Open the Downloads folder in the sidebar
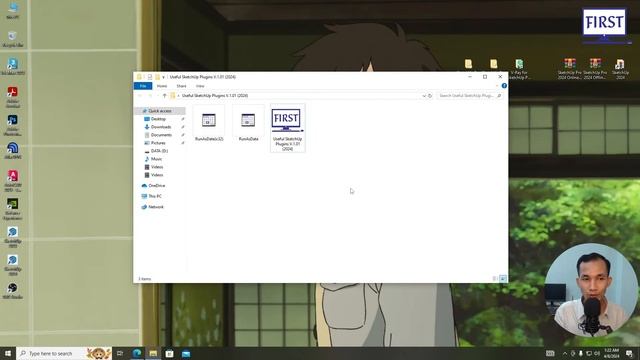Image resolution: width=640 pixels, height=360 pixels. coord(160,127)
